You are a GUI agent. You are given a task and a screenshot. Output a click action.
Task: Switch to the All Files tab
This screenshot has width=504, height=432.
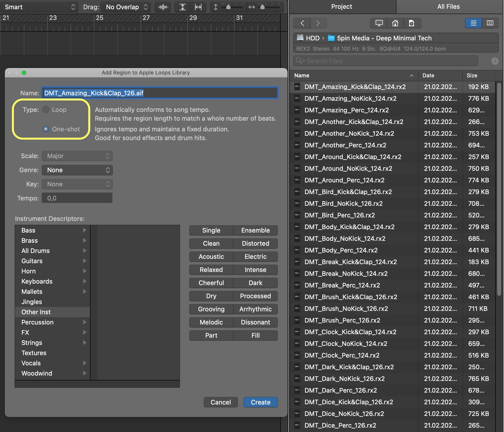pyautogui.click(x=448, y=7)
